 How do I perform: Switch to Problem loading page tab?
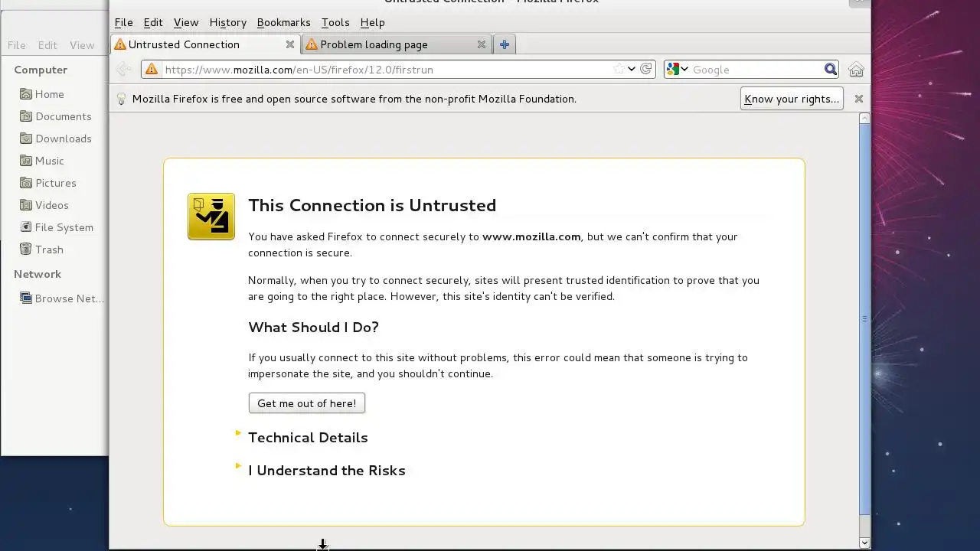tap(397, 44)
